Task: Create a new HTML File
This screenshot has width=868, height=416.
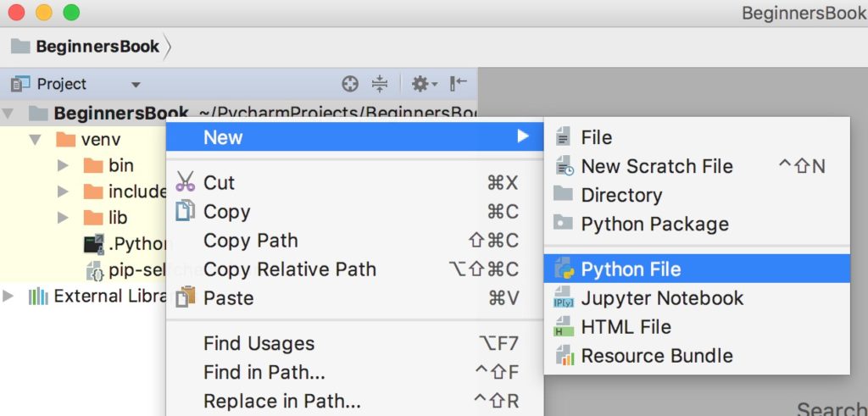Action: pyautogui.click(x=697, y=326)
